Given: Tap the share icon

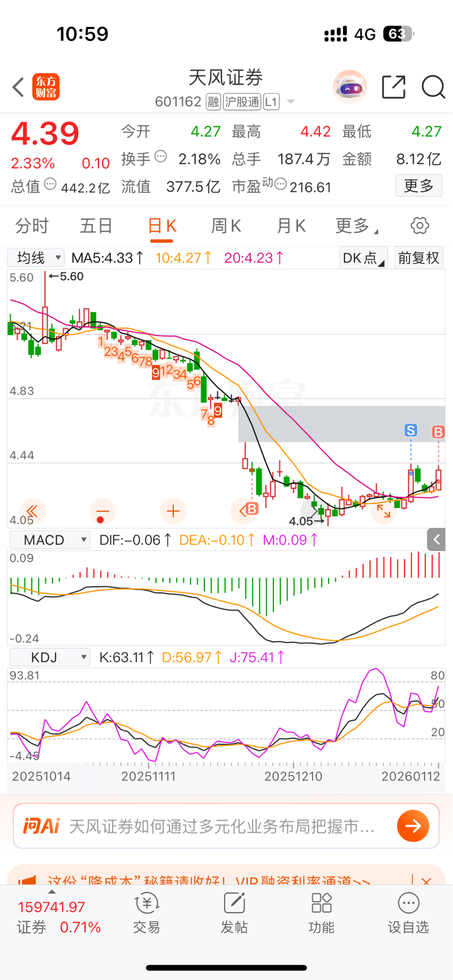Looking at the screenshot, I should 394,87.
